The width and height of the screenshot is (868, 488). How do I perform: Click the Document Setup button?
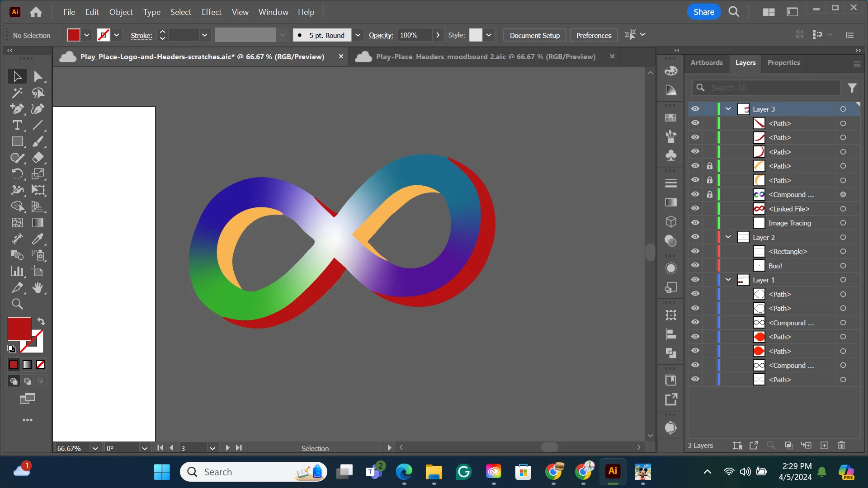[x=534, y=35]
